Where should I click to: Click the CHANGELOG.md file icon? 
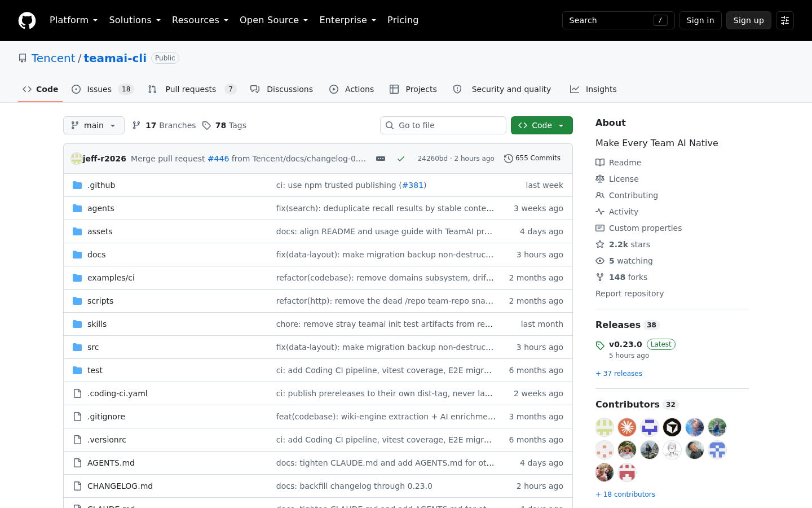point(77,486)
